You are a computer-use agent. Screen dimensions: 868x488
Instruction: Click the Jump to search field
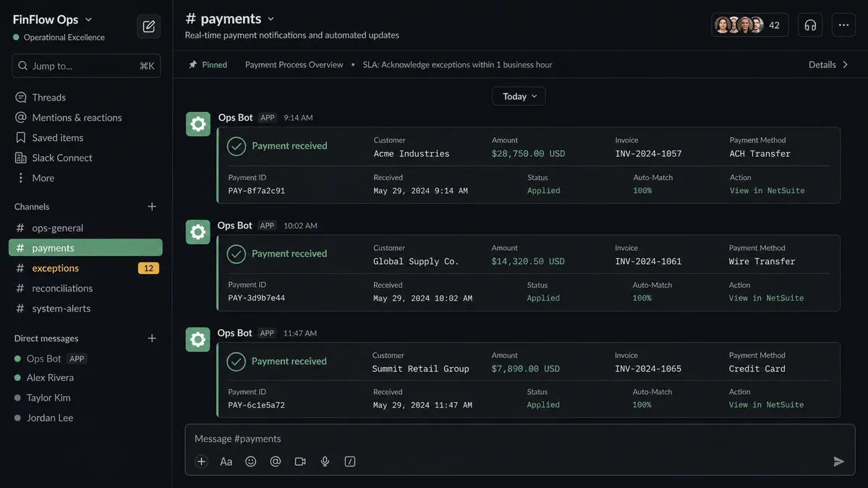click(85, 66)
